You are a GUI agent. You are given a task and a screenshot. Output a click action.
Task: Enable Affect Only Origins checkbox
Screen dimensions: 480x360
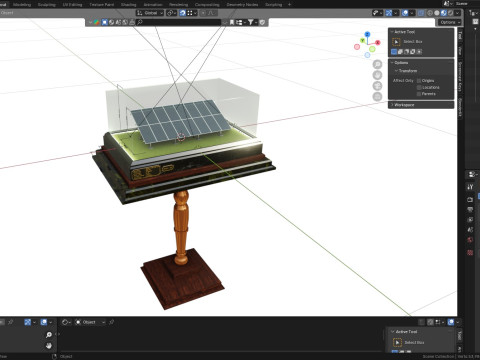pos(419,81)
